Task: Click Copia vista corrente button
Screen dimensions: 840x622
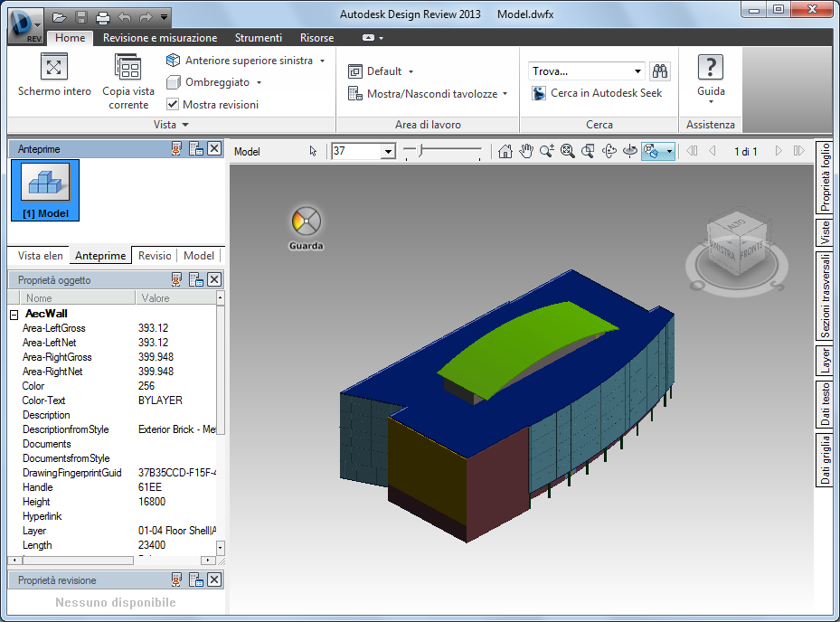Action: pyautogui.click(x=128, y=81)
